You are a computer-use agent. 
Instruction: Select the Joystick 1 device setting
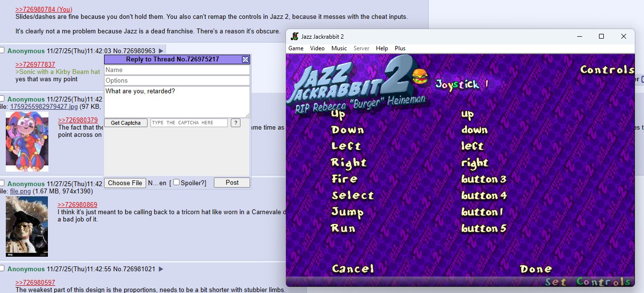pyautogui.click(x=462, y=85)
